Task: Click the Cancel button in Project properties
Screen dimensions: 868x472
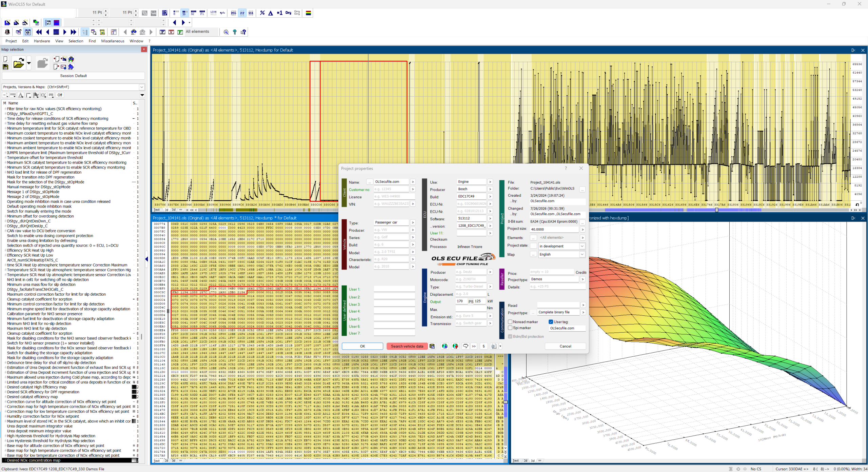Action: tap(565, 346)
